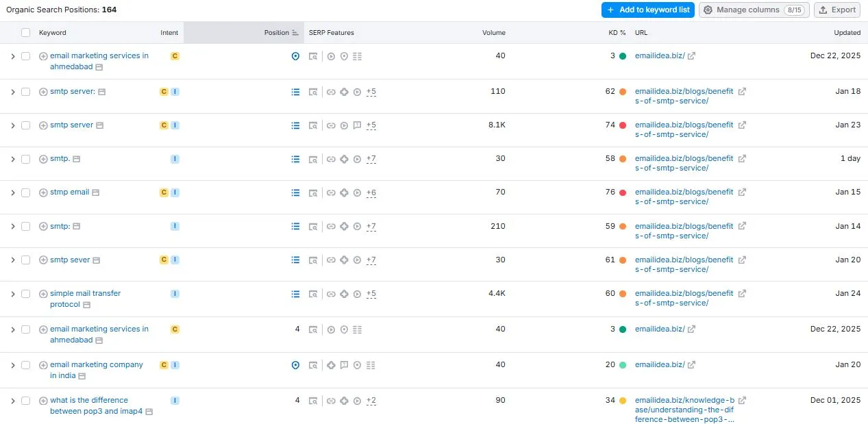Select the sitelinks SERP feature icon for smtp
This screenshot has width=868, height=424.
295,159
